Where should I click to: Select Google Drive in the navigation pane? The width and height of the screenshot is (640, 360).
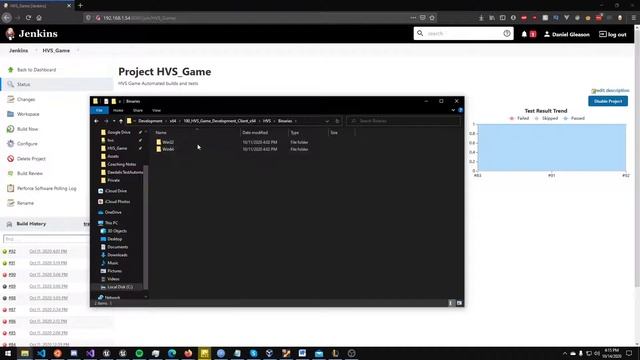click(x=119, y=132)
